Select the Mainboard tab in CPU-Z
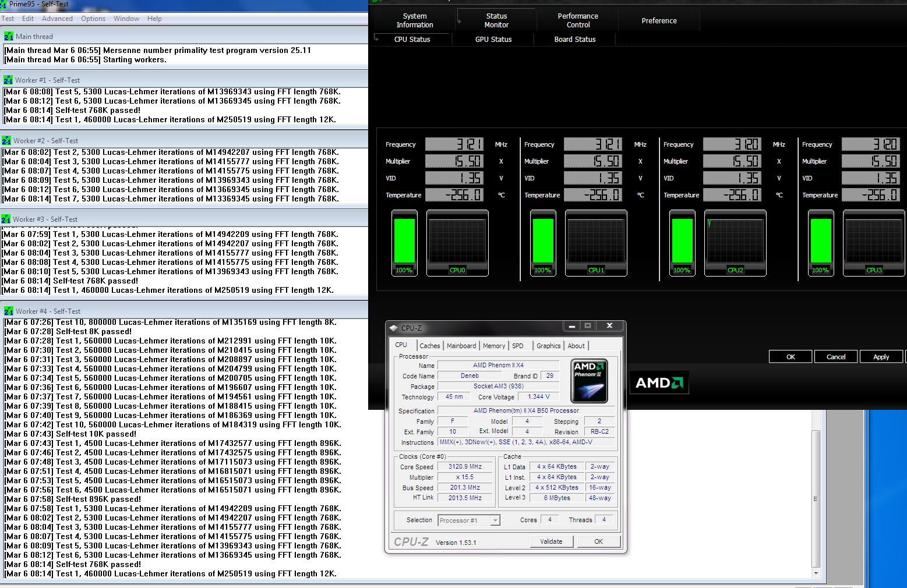Screen dimensions: 907x588 pyautogui.click(x=461, y=346)
